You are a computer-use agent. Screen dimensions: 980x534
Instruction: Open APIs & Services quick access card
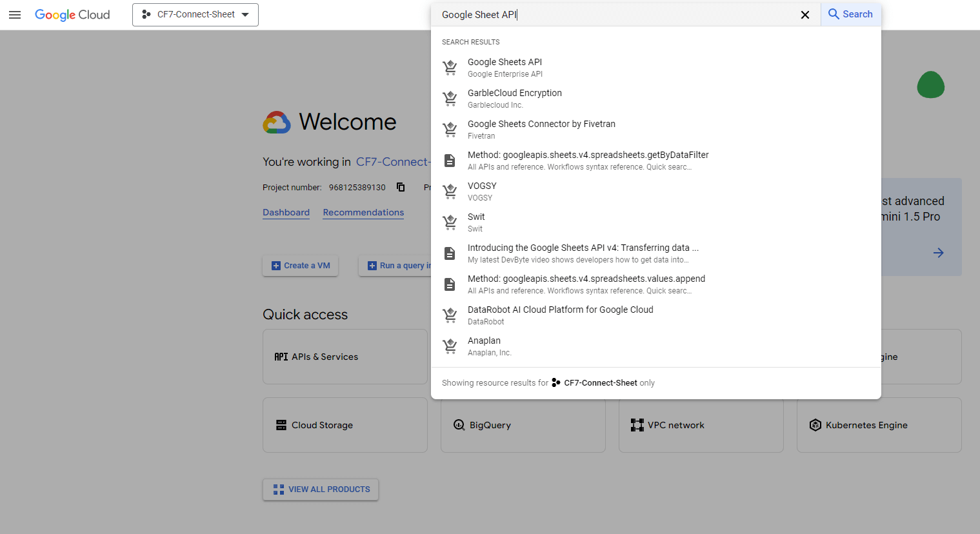[x=345, y=357]
